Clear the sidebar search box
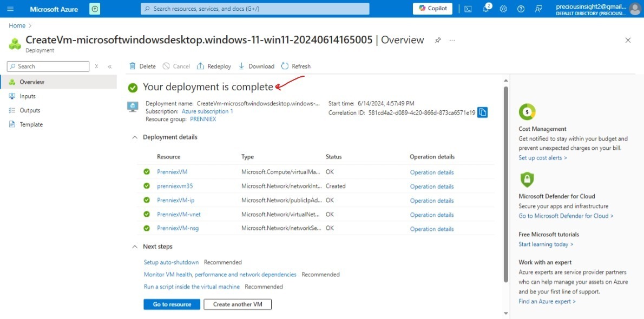Image resolution: width=644 pixels, height=319 pixels. pyautogui.click(x=96, y=66)
